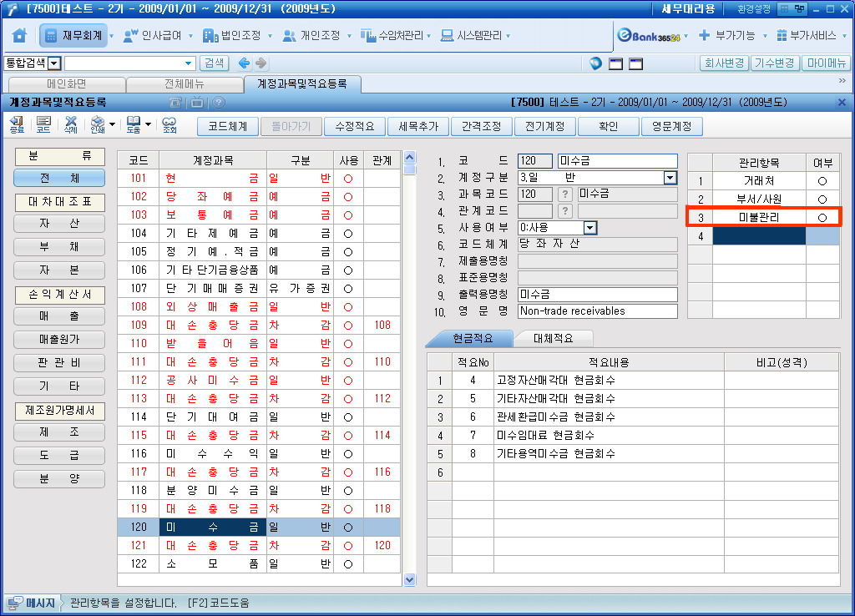855x616 pixels.
Task: Click the help (도움) toolbar icon
Action: click(134, 125)
